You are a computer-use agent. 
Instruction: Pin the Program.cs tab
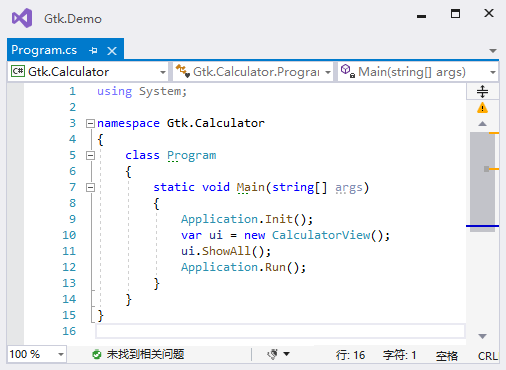[93, 51]
